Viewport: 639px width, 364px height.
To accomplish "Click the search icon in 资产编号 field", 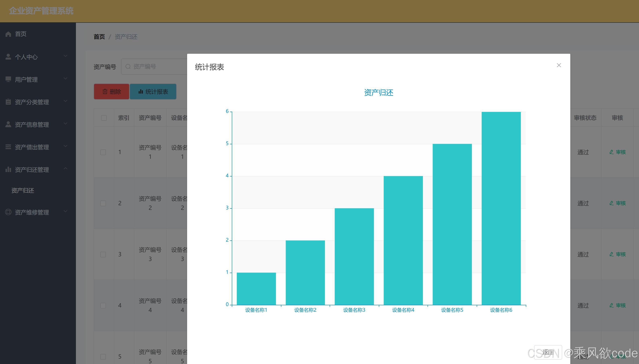I will (128, 66).
